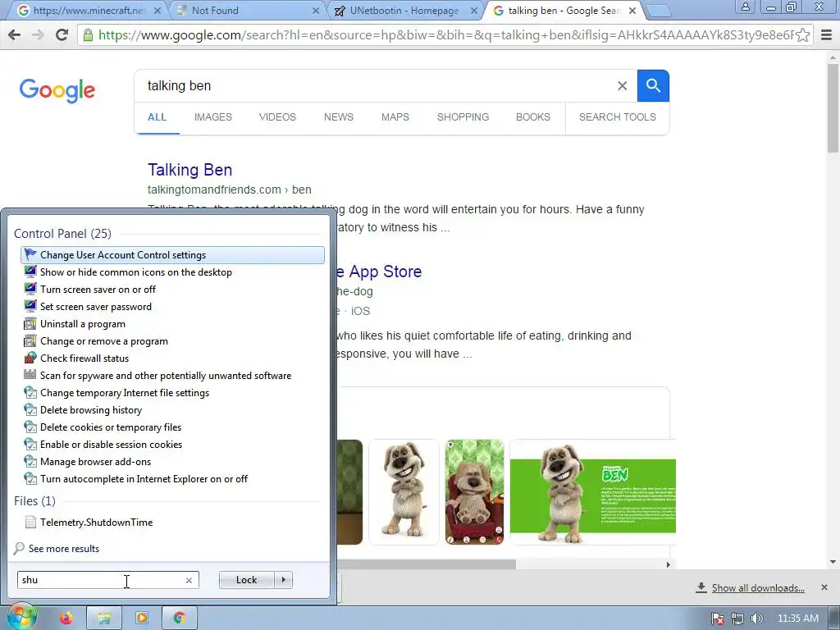
Task: Open the Chrome hamburger menu
Action: click(x=827, y=35)
